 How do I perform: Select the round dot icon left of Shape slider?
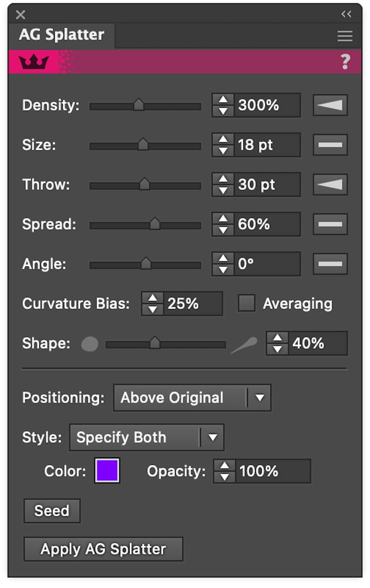pyautogui.click(x=89, y=344)
